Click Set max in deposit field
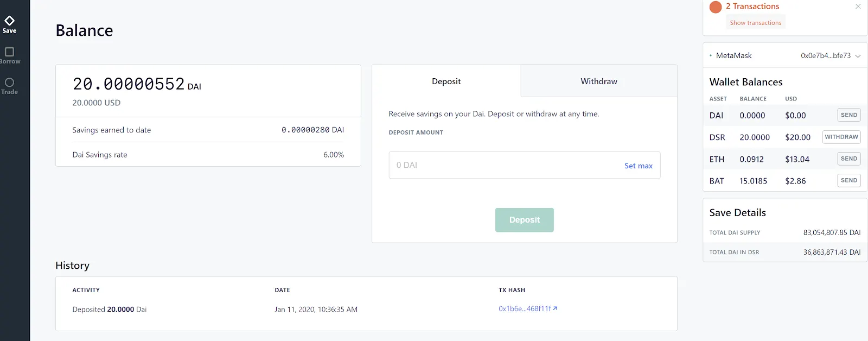 click(x=638, y=166)
